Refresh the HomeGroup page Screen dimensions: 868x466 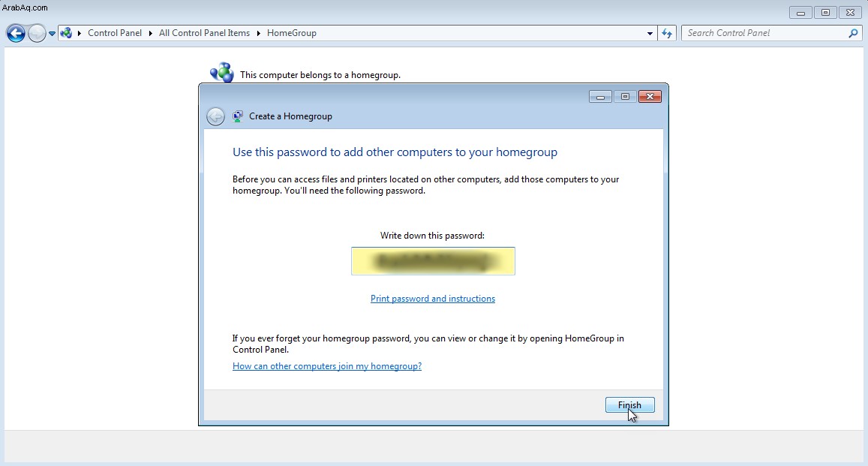(667, 33)
